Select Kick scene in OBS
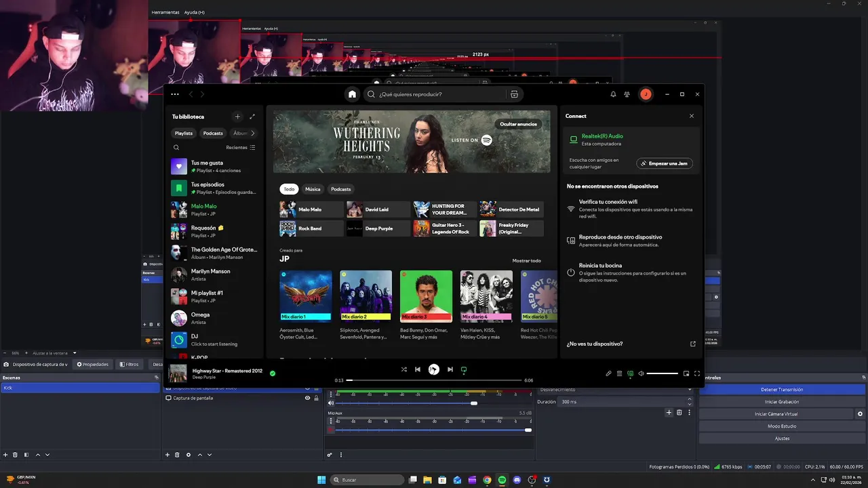Viewport: 868px width, 488px height. pyautogui.click(x=80, y=388)
